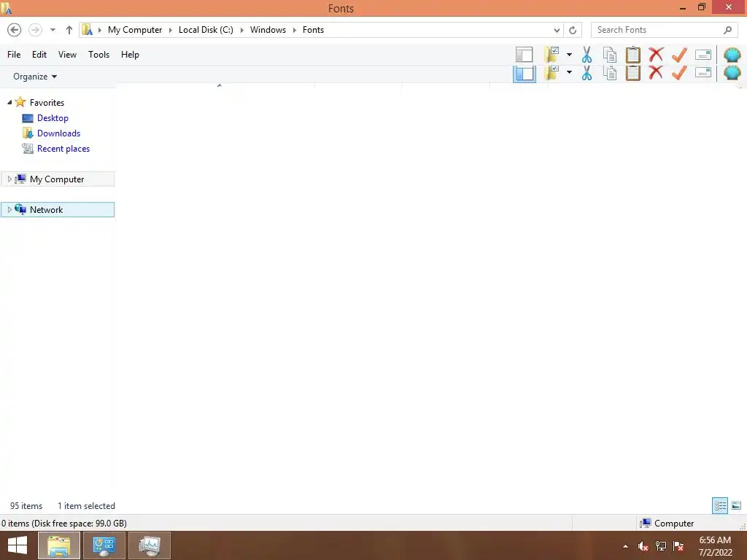Open the View menu
Viewport: 747px width, 560px height.
tap(67, 55)
